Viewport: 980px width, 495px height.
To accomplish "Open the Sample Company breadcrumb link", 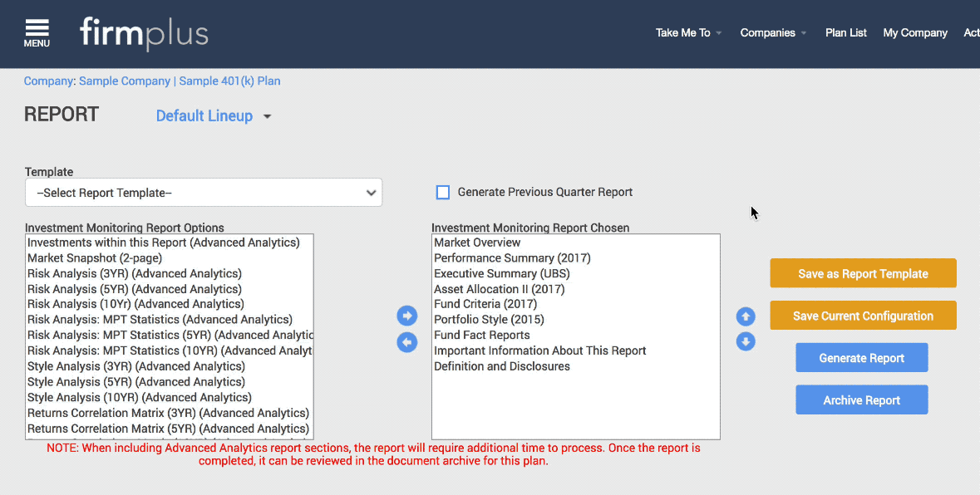I will (125, 81).
